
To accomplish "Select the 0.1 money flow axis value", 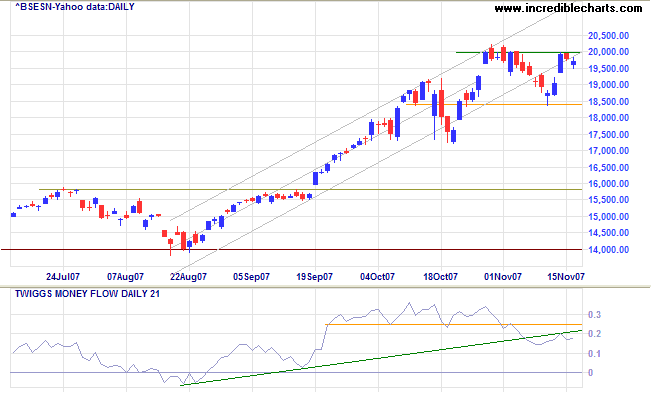I will [x=594, y=353].
